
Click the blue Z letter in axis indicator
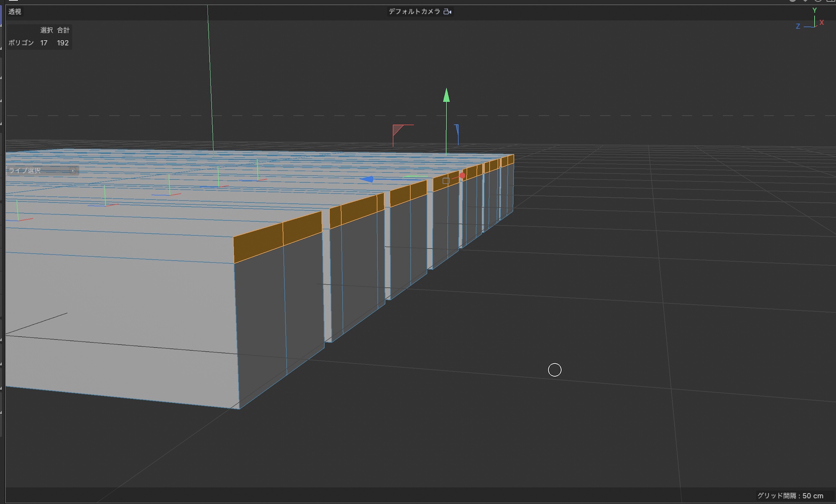[x=798, y=26]
